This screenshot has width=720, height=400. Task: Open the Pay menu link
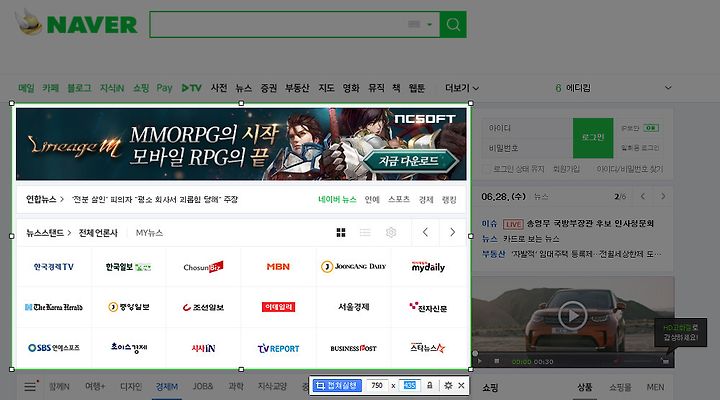[164, 88]
